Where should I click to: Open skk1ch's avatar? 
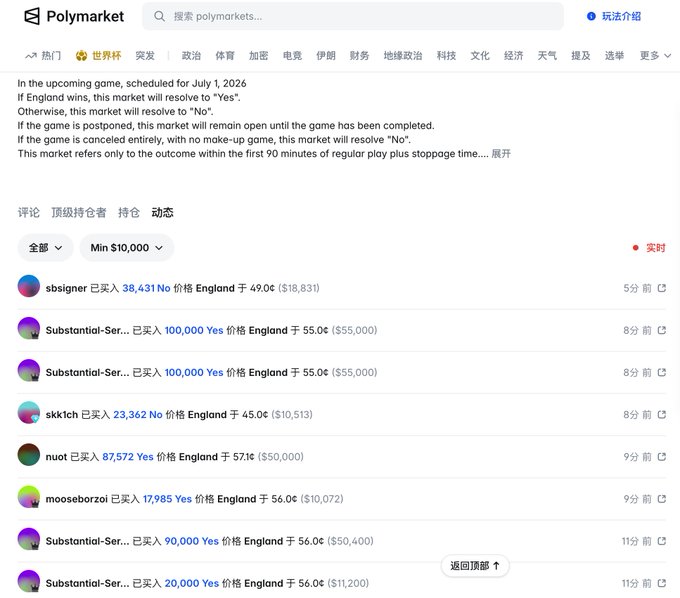point(29,412)
